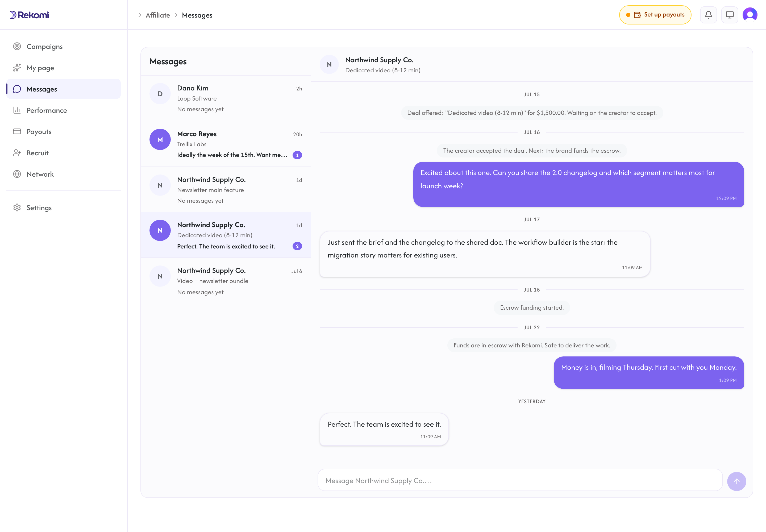The width and height of the screenshot is (766, 532).
Task: Click the Recruit add-person icon
Action: coord(17,153)
